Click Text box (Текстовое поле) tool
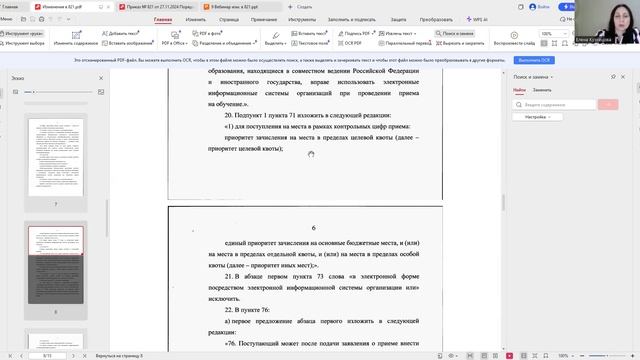The width and height of the screenshot is (640, 360). [310, 43]
